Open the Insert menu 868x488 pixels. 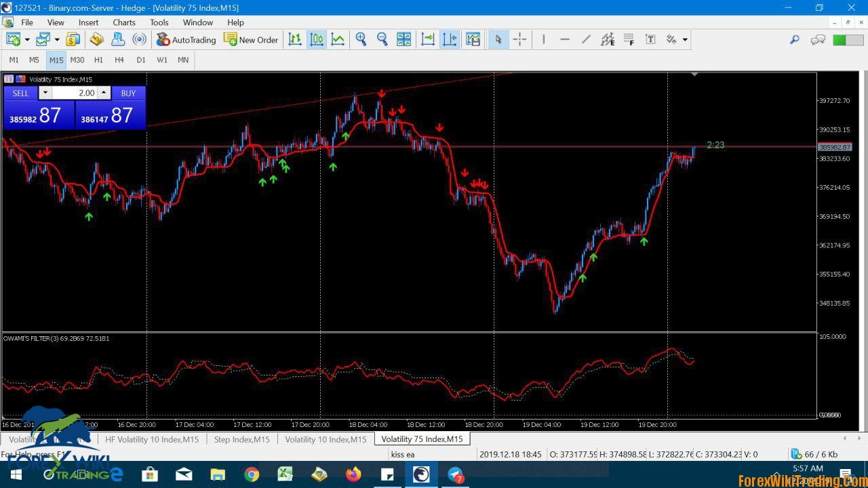coord(88,22)
